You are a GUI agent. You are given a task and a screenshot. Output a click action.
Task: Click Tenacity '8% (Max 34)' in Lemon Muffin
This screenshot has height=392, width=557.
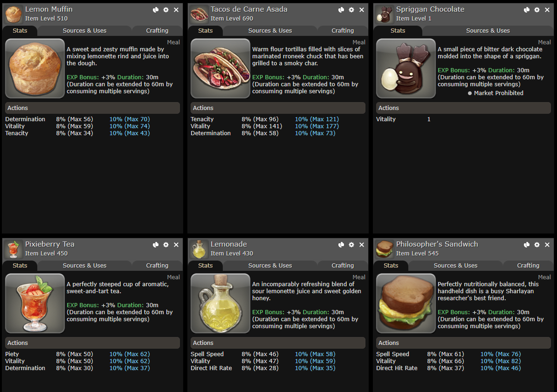[75, 133]
